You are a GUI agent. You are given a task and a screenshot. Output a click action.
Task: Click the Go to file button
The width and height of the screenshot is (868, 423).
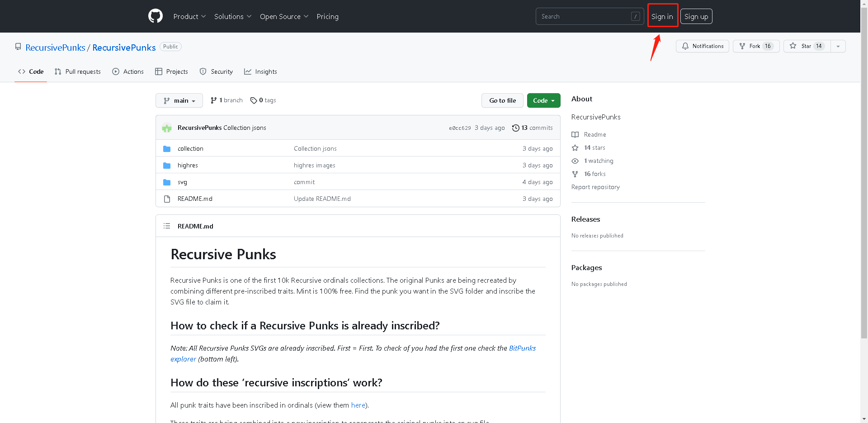[502, 100]
